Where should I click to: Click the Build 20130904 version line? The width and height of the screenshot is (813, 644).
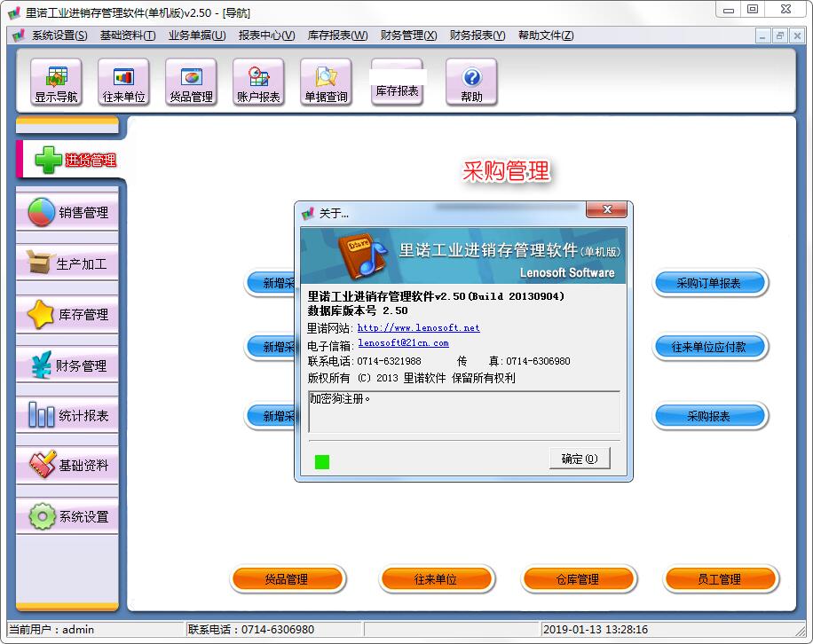[436, 296]
